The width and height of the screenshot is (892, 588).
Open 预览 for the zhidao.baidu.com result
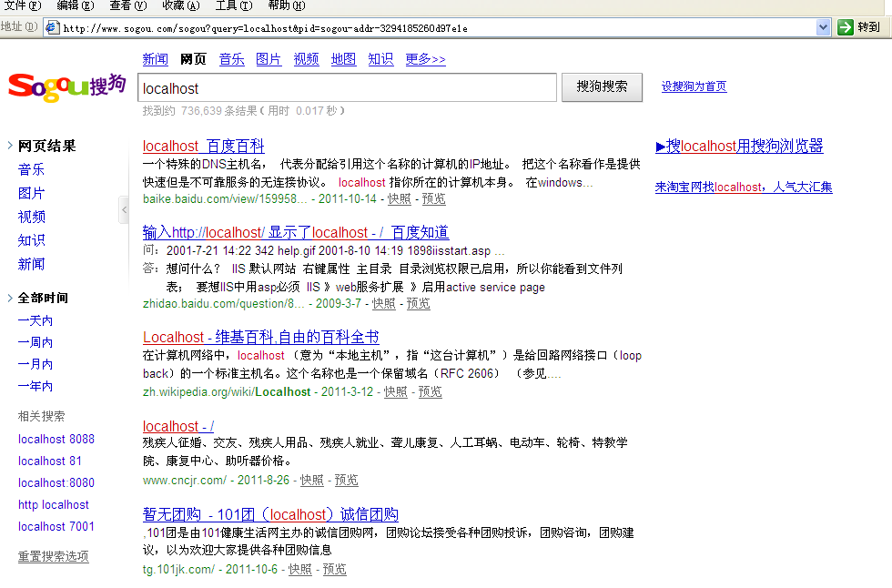(418, 304)
